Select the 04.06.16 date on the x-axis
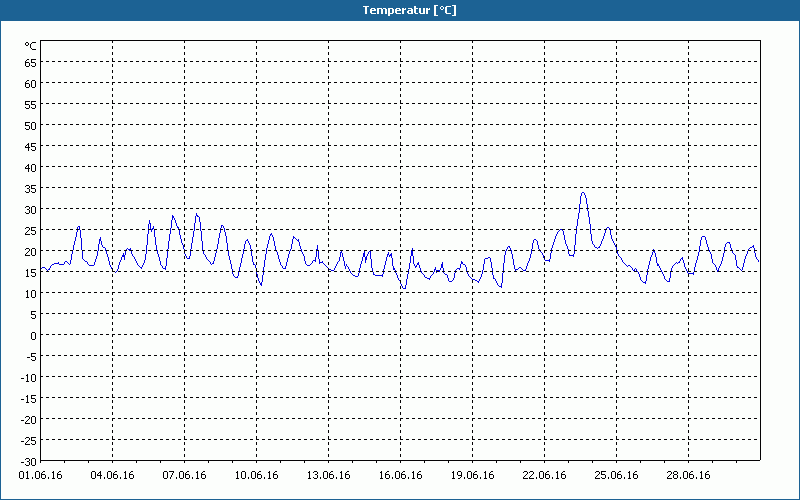The image size is (800, 500). (x=113, y=476)
